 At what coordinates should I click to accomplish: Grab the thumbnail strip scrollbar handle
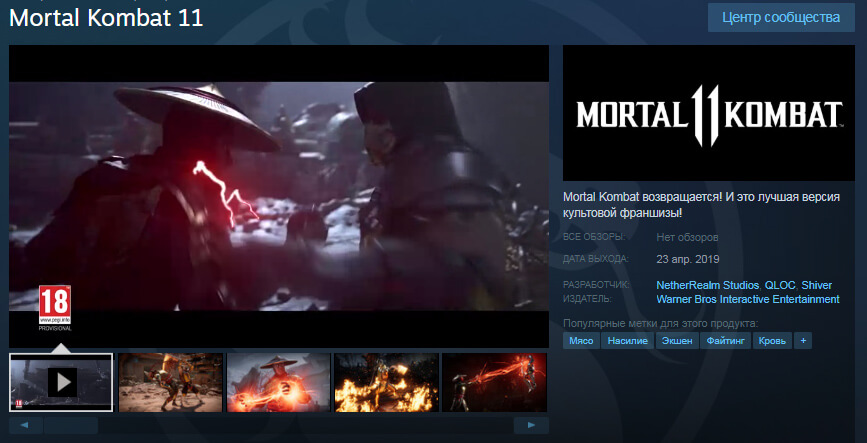click(x=71, y=425)
